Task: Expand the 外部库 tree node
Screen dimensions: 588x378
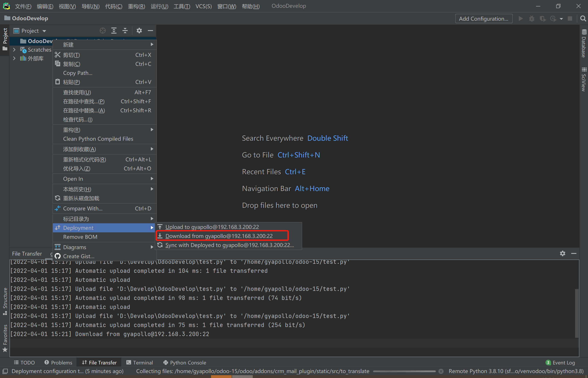Action: [x=14, y=59]
